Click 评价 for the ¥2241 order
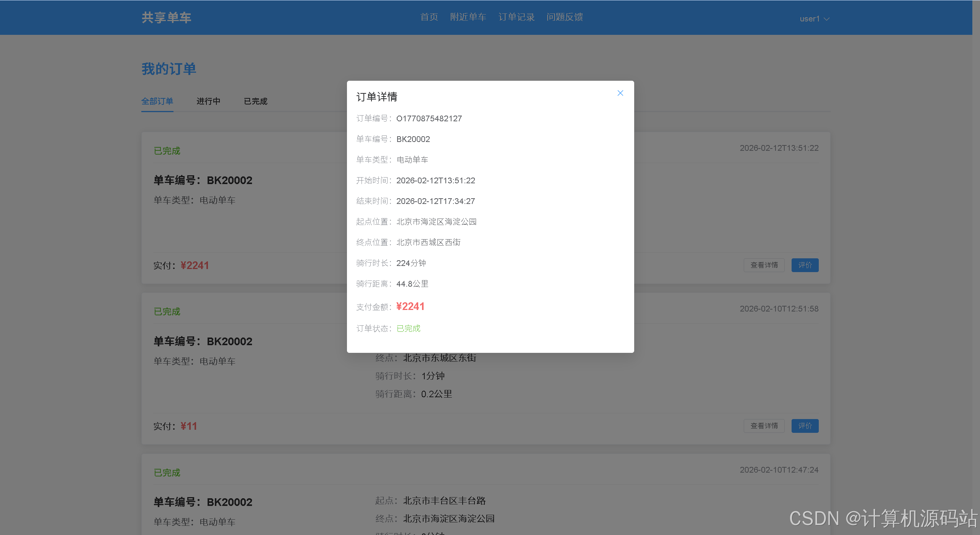 pos(805,265)
